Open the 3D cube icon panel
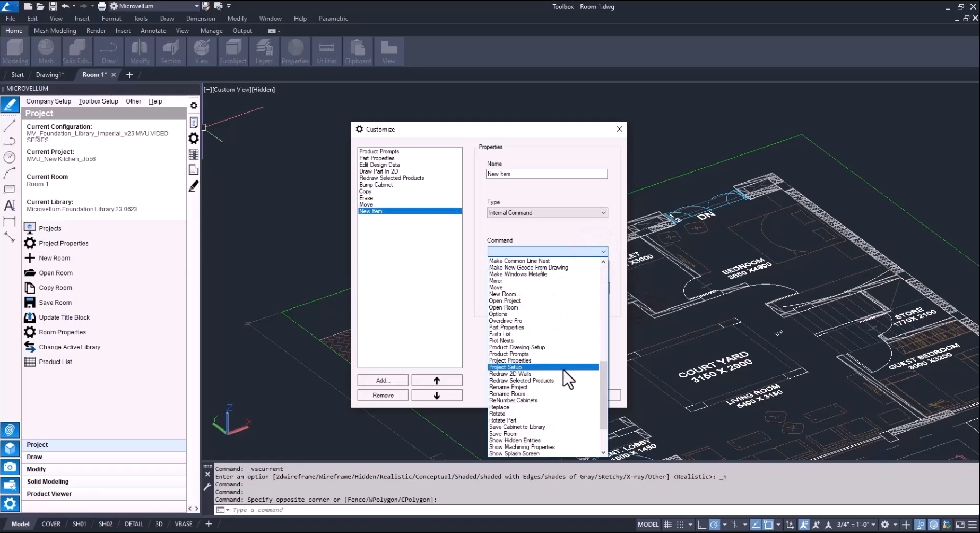The width and height of the screenshot is (980, 533). coord(10,449)
